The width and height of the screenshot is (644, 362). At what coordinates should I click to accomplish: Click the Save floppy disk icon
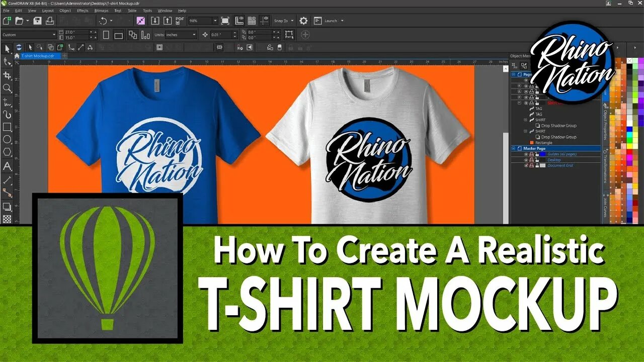pos(38,21)
